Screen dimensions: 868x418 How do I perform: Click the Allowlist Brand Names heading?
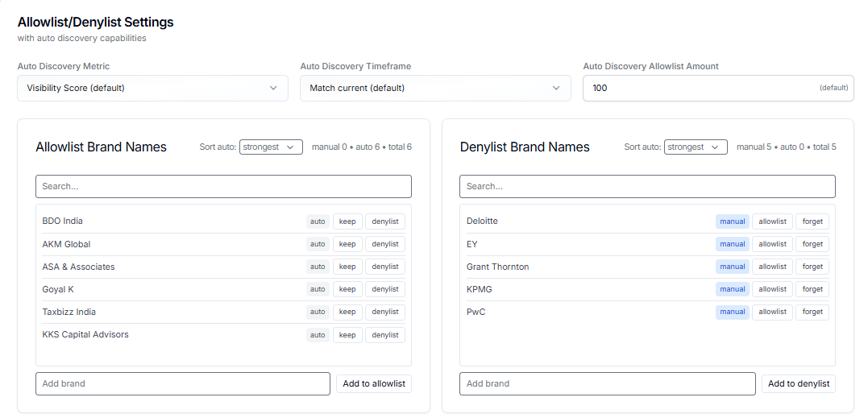coord(102,147)
